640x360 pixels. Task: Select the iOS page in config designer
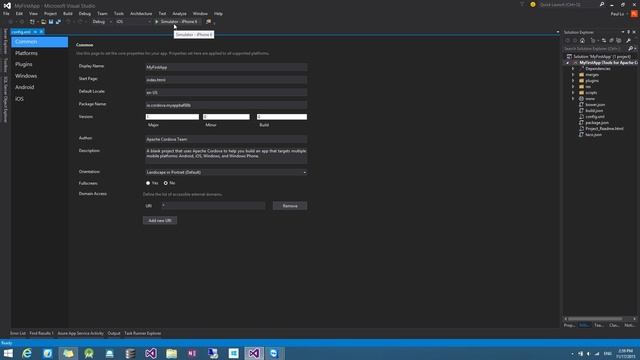pyautogui.click(x=19, y=99)
